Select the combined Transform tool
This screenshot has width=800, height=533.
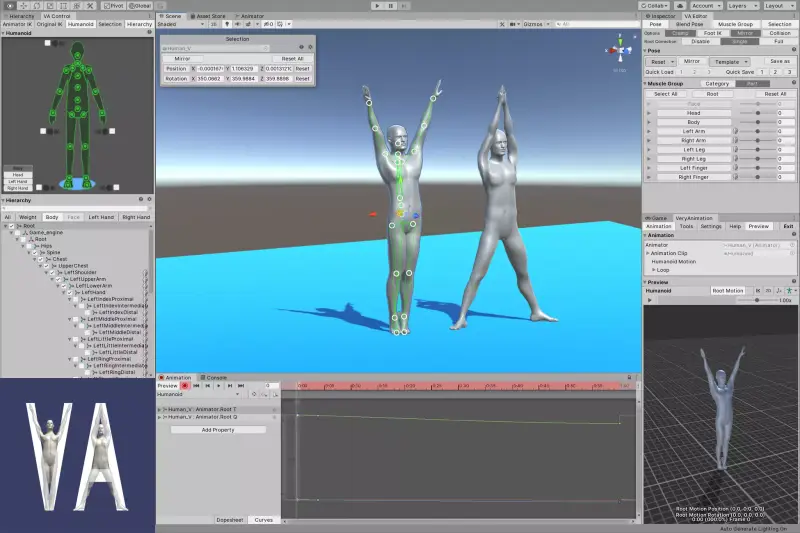77,6
